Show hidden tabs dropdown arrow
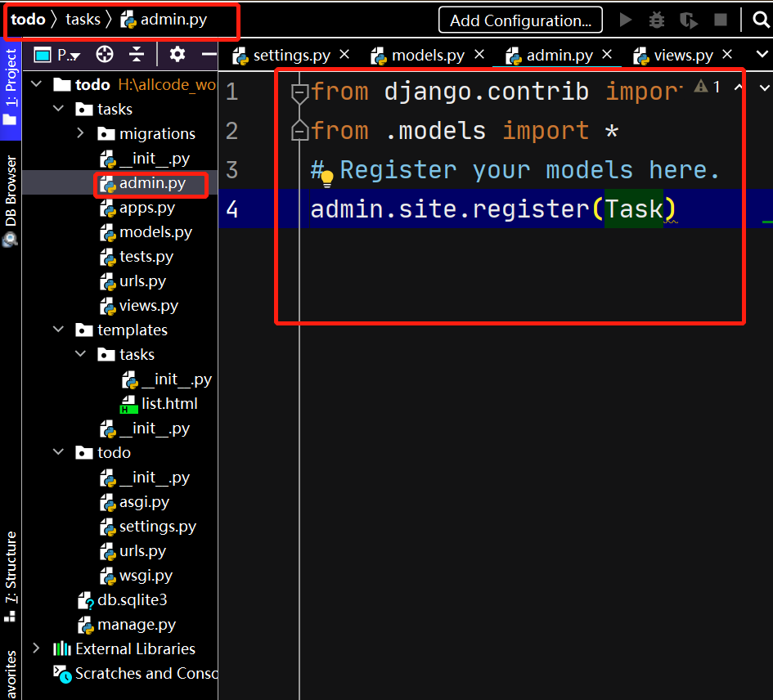Image resolution: width=773 pixels, height=700 pixels. [x=762, y=54]
